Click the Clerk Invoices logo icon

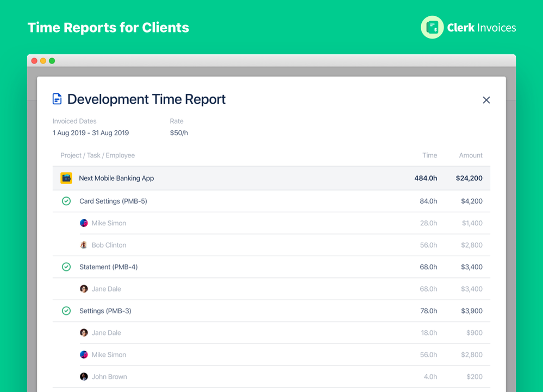tap(432, 27)
